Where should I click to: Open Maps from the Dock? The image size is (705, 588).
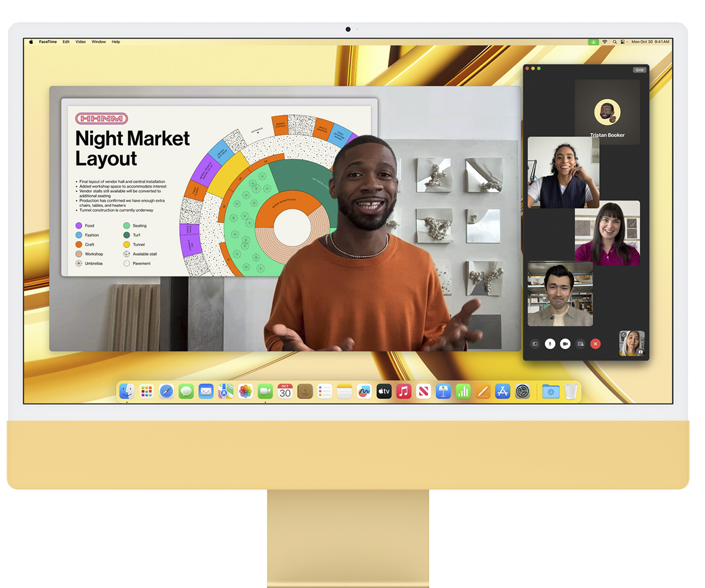(x=226, y=392)
